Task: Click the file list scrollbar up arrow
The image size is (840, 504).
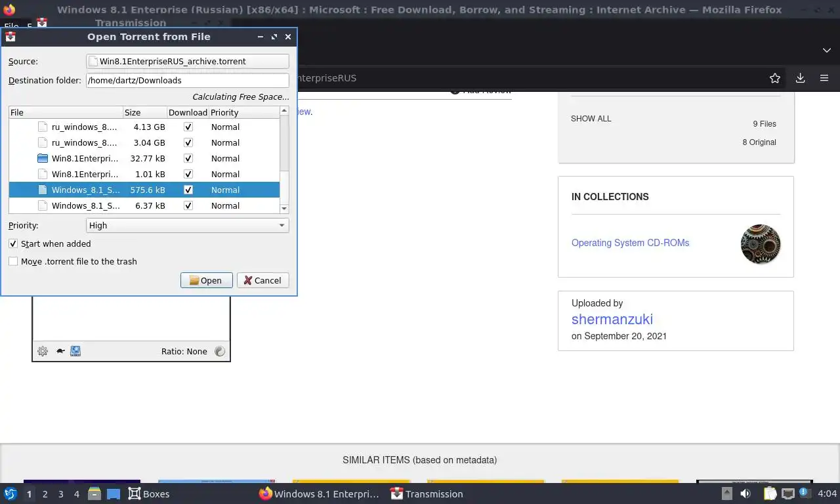Action: (284, 110)
